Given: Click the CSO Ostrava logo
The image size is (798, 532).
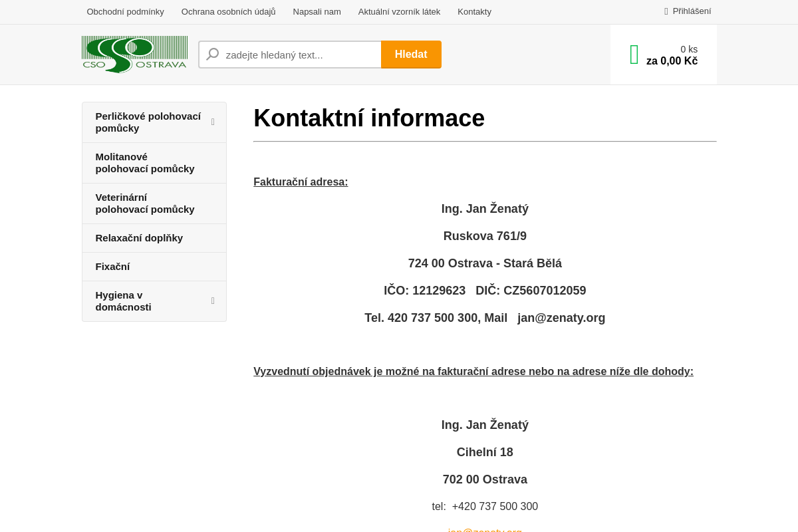Looking at the screenshot, I should click(x=134, y=54).
